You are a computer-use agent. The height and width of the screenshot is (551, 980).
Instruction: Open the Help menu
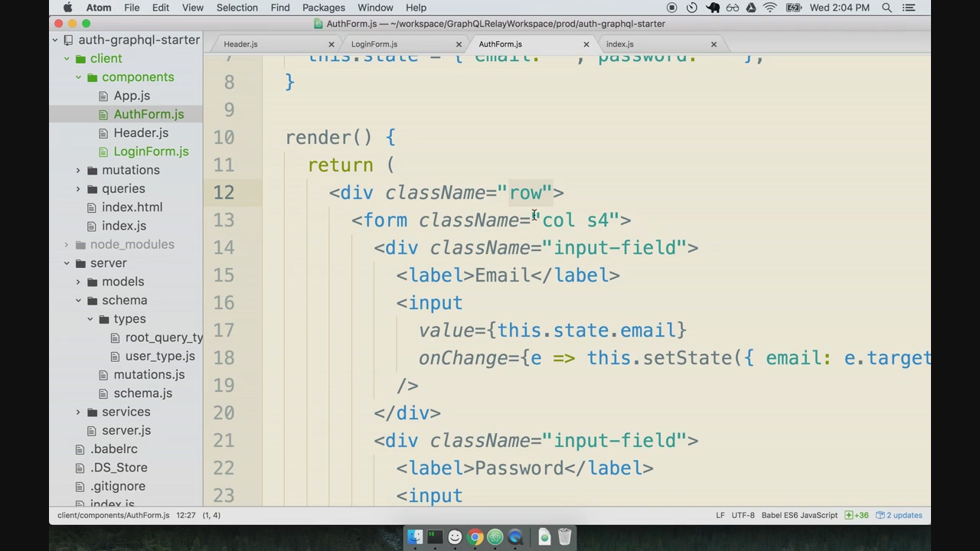(416, 8)
